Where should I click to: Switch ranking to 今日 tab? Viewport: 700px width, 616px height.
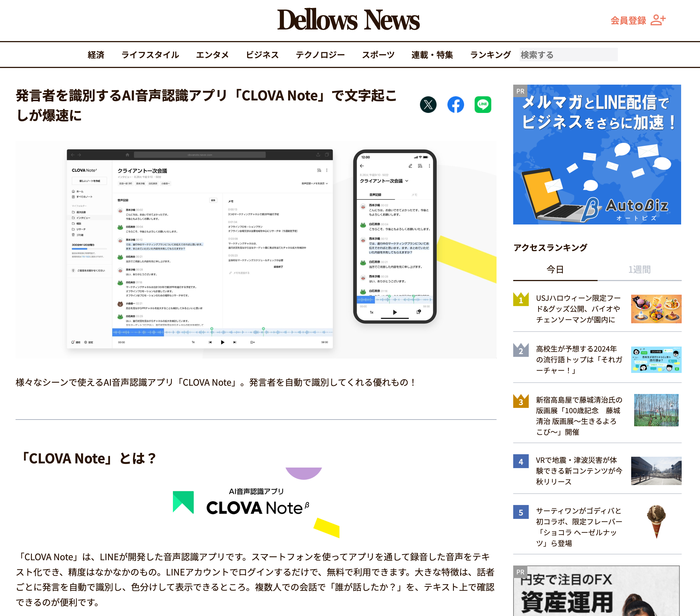point(555,269)
